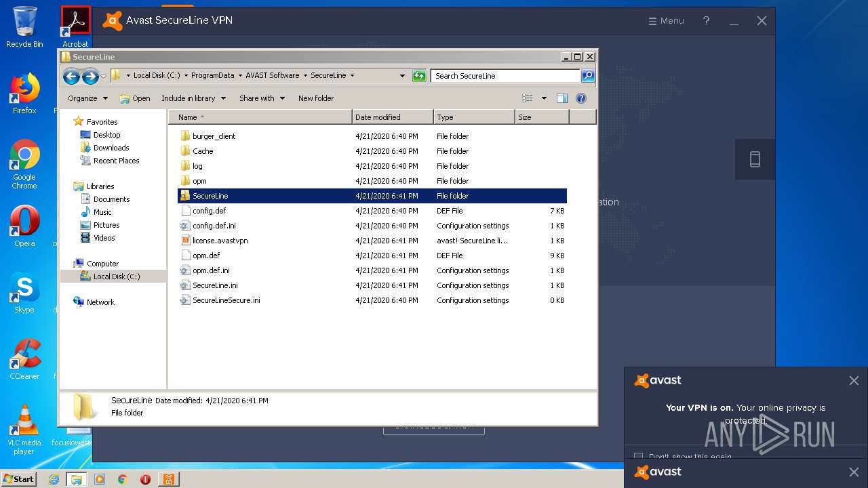Viewport: 868px width, 488px height.
Task: Expand recent pages dropdown arrow
Action: click(x=103, y=76)
